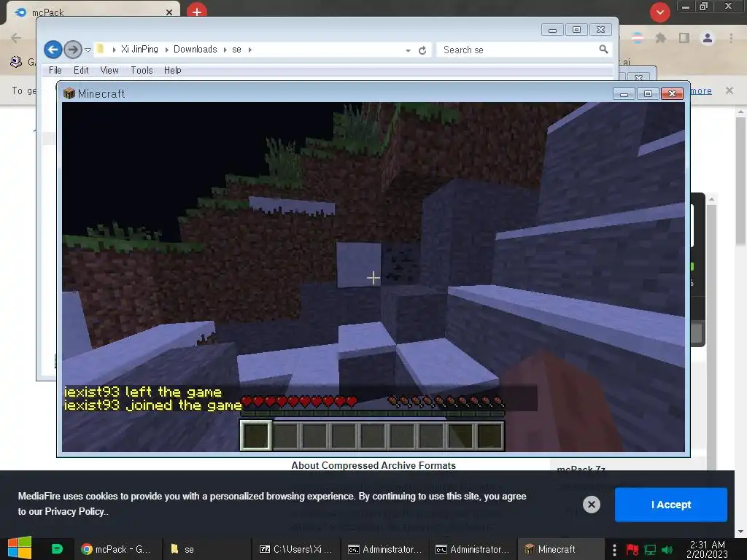Click the magnifier icon in Explorer search
This screenshot has width=747, height=560.
point(603,49)
